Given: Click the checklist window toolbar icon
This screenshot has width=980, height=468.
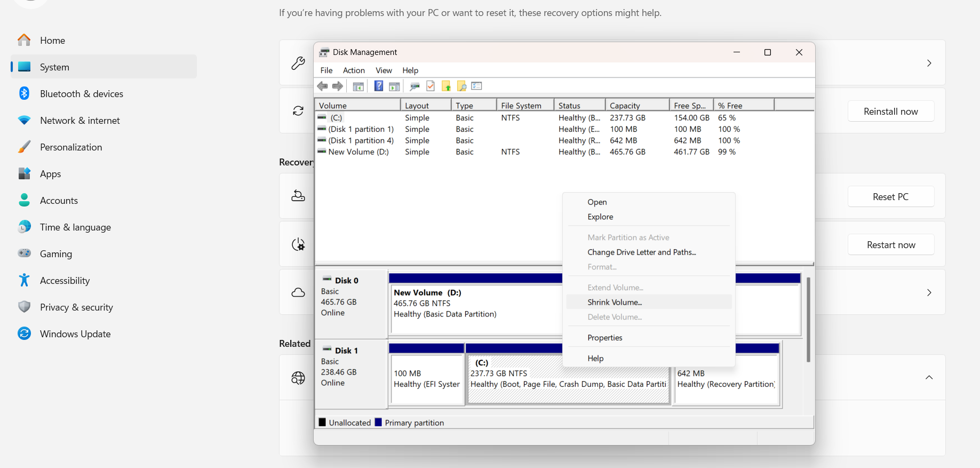Looking at the screenshot, I should click(477, 86).
